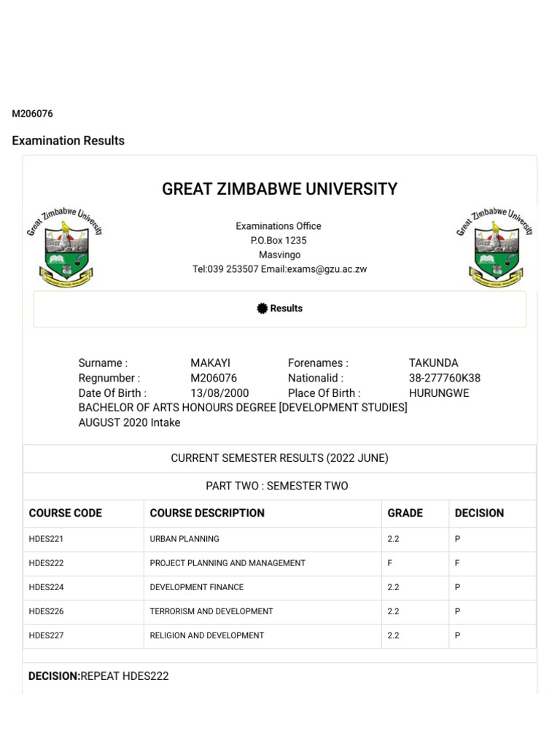Screen dimensions: 560x747
Task: Click the Examination Results heading
Action: [x=68, y=141]
